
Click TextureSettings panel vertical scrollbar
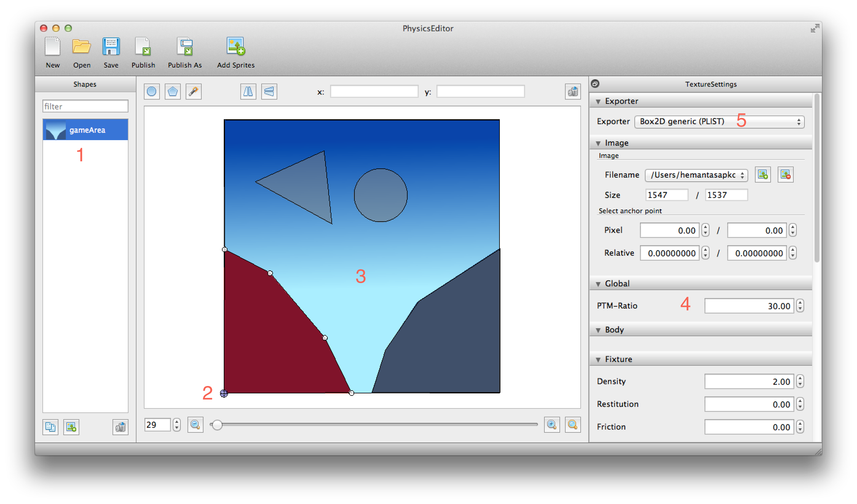click(817, 179)
